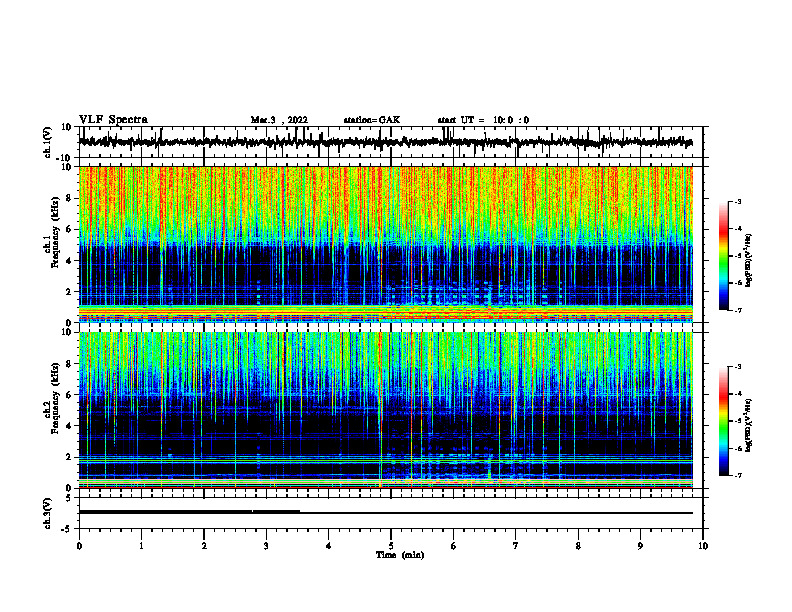The height and width of the screenshot is (612, 792).
Task: Click the time axis tick label '0'
Action: point(79,546)
